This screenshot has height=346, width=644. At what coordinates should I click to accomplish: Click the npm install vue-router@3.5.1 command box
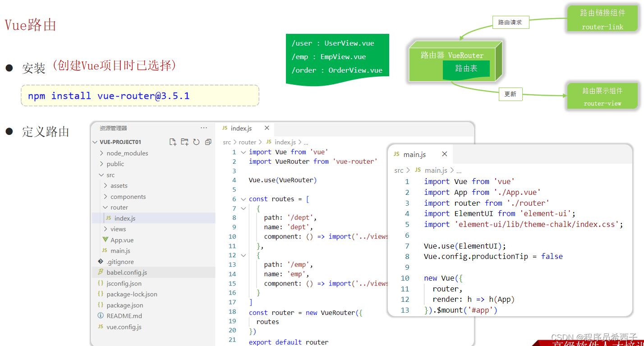tap(140, 96)
